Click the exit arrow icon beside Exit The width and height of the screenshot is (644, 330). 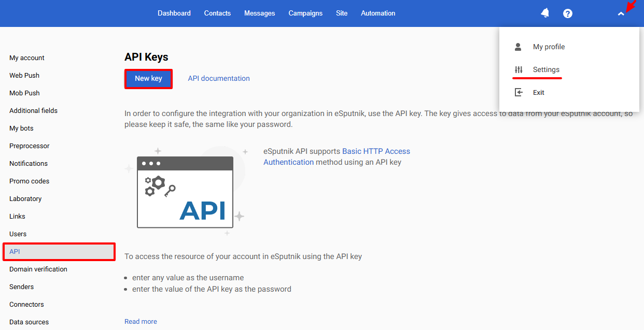click(519, 92)
